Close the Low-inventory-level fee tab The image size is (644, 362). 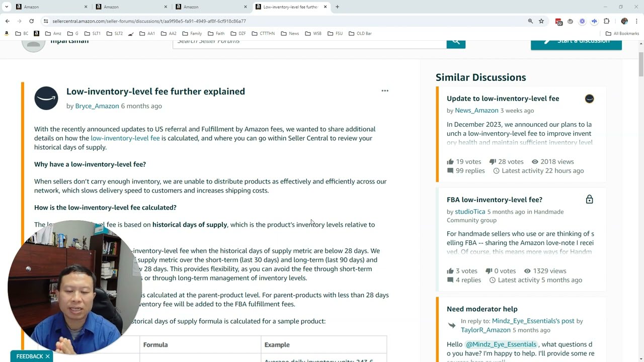325,7
